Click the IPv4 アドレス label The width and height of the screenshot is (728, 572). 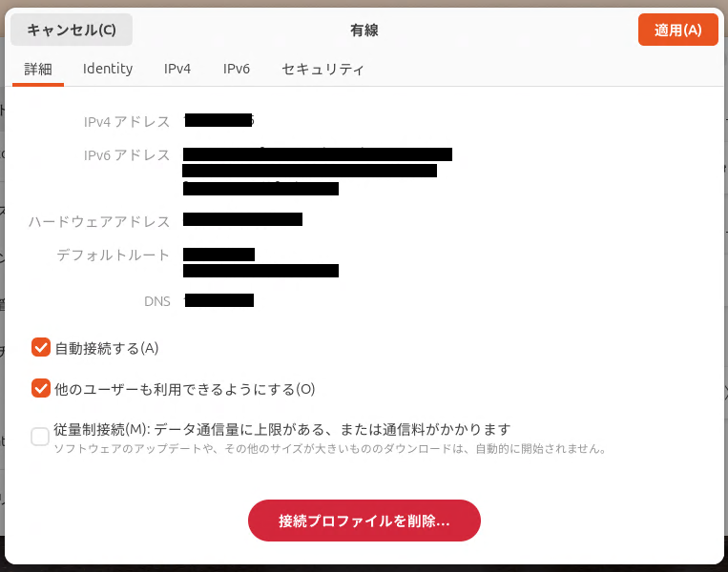tap(127, 121)
